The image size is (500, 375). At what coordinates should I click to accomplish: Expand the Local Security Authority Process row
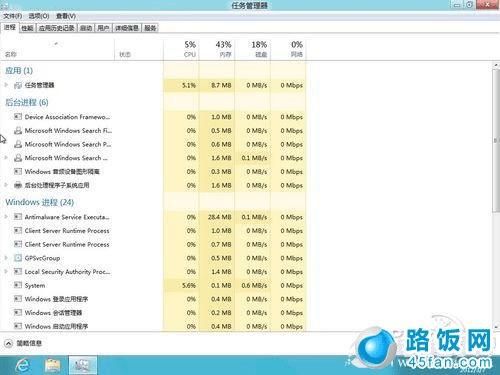(6, 272)
